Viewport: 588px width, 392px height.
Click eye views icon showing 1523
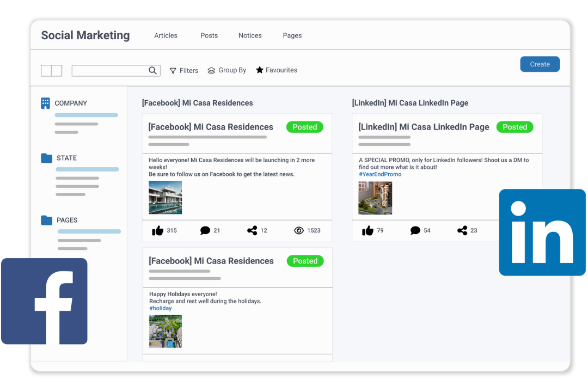click(x=299, y=230)
